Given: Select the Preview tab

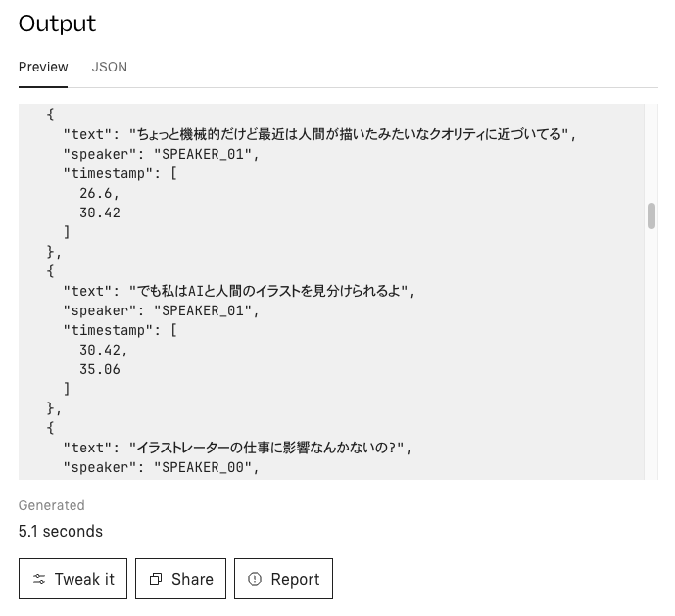Looking at the screenshot, I should 43,67.
